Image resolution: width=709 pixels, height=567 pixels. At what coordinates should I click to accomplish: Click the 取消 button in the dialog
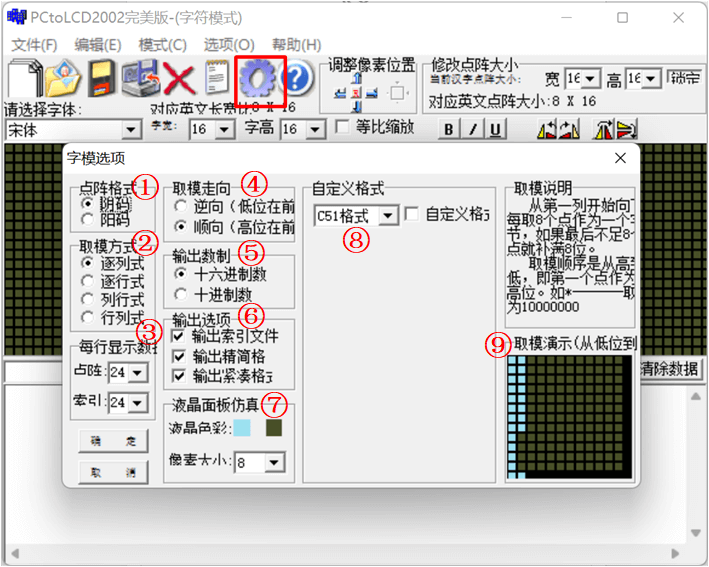pos(113,472)
